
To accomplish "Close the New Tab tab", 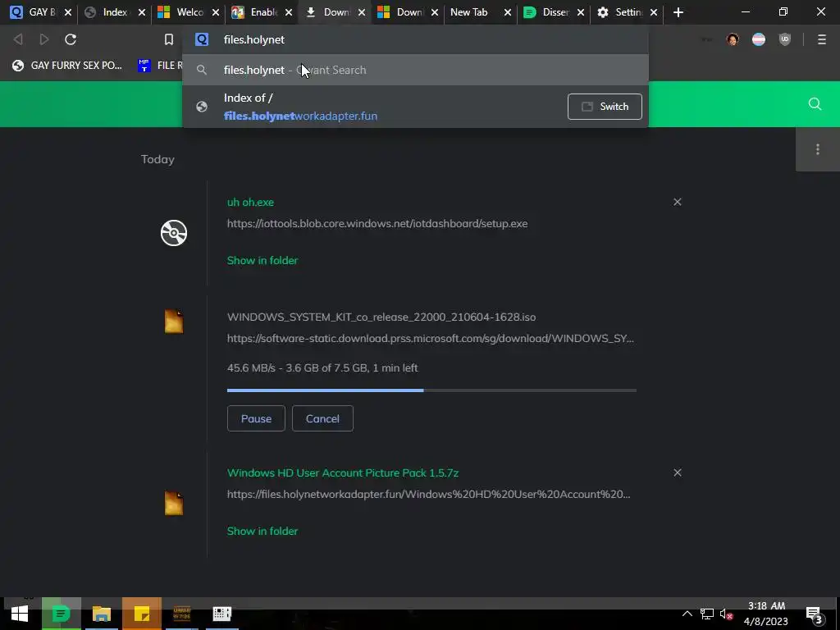I will 507,12.
